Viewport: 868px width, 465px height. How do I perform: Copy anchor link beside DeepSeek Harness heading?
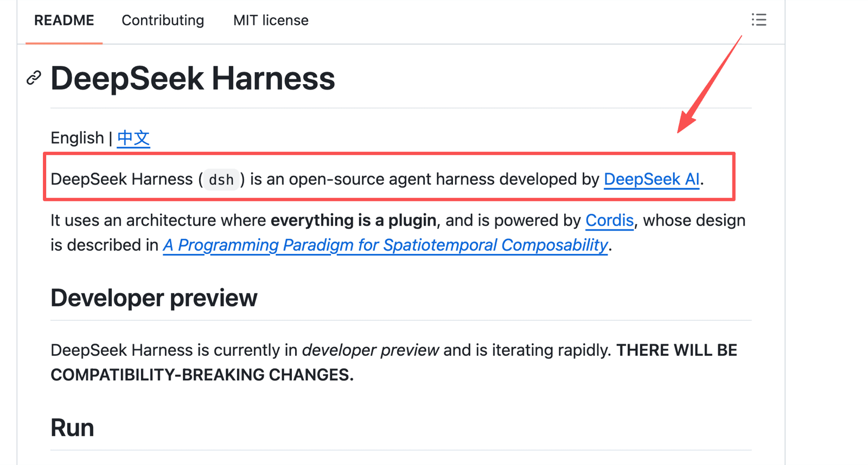[x=34, y=78]
